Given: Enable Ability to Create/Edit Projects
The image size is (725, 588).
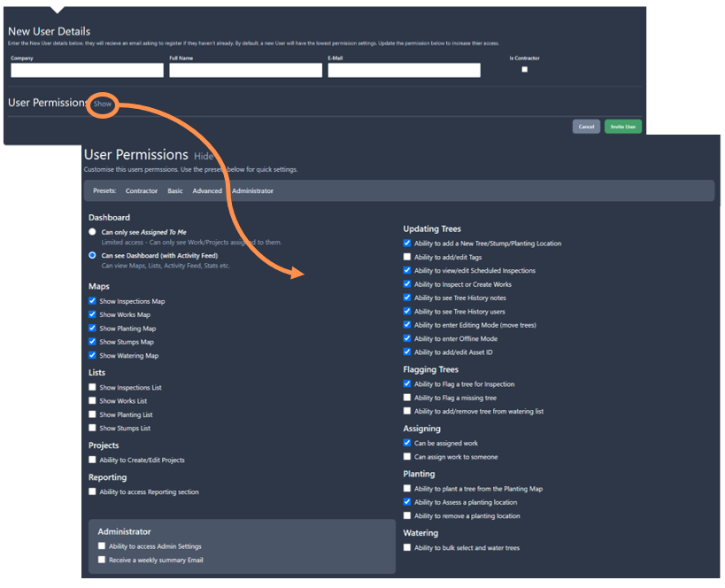Looking at the screenshot, I should pyautogui.click(x=93, y=460).
